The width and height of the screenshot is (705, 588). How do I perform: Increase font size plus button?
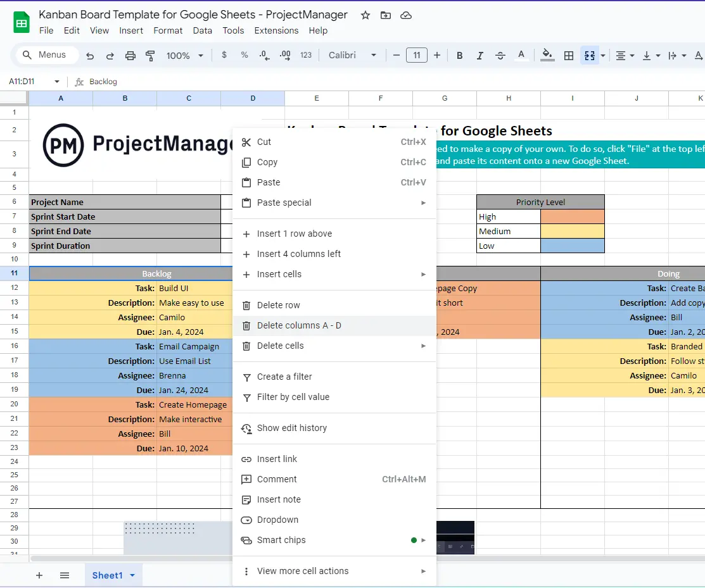(x=437, y=55)
